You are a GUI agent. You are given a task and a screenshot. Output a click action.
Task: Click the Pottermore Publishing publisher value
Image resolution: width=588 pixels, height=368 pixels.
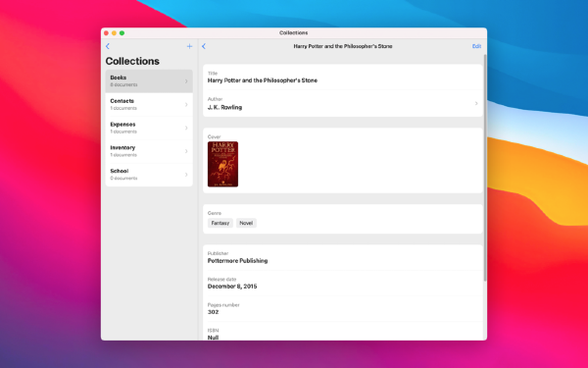coord(238,261)
